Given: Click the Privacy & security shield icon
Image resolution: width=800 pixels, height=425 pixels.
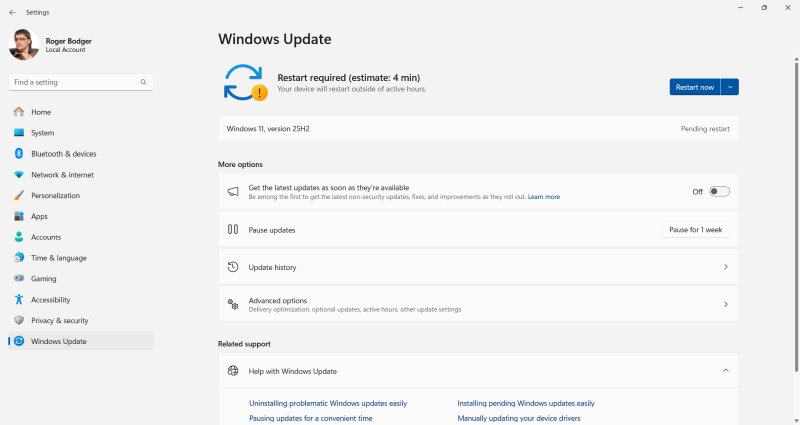Looking at the screenshot, I should click(19, 320).
